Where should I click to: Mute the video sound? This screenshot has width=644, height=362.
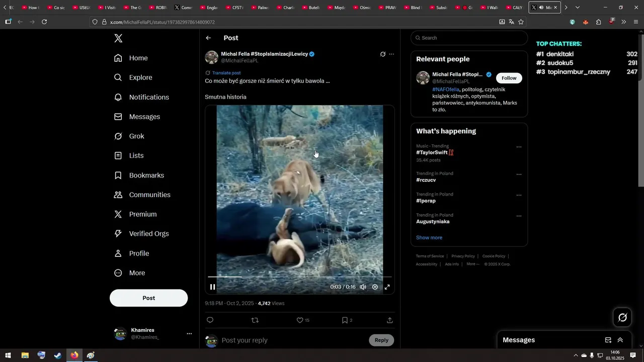coord(363,287)
